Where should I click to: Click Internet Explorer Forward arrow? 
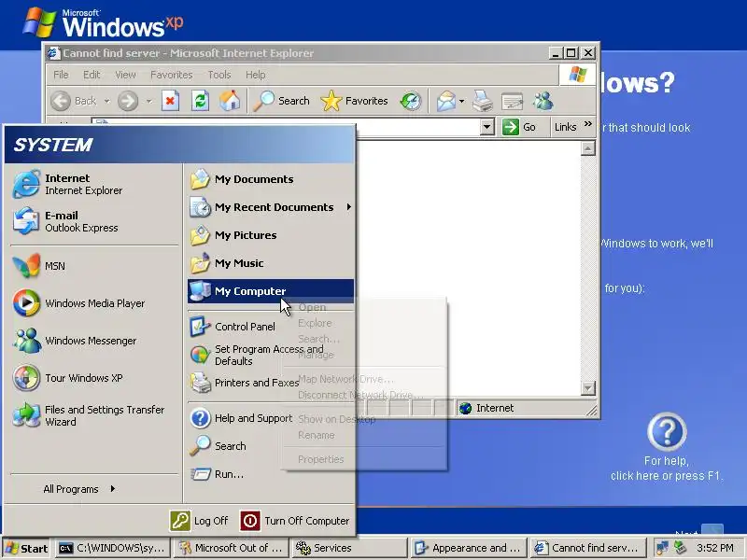128,101
